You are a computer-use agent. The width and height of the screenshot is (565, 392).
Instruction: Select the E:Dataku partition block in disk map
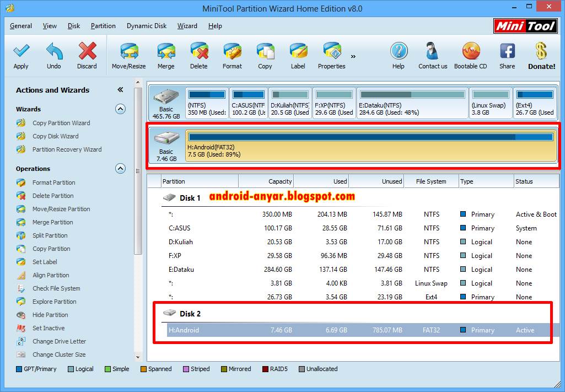412,103
